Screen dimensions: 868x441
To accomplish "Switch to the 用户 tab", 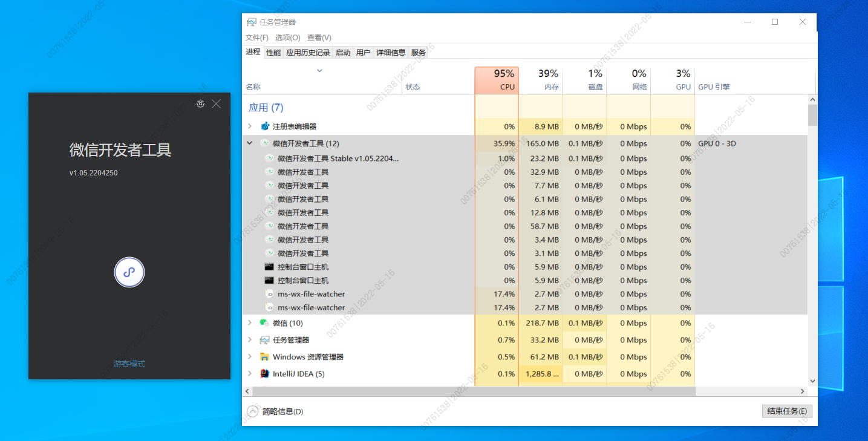I will pos(363,53).
